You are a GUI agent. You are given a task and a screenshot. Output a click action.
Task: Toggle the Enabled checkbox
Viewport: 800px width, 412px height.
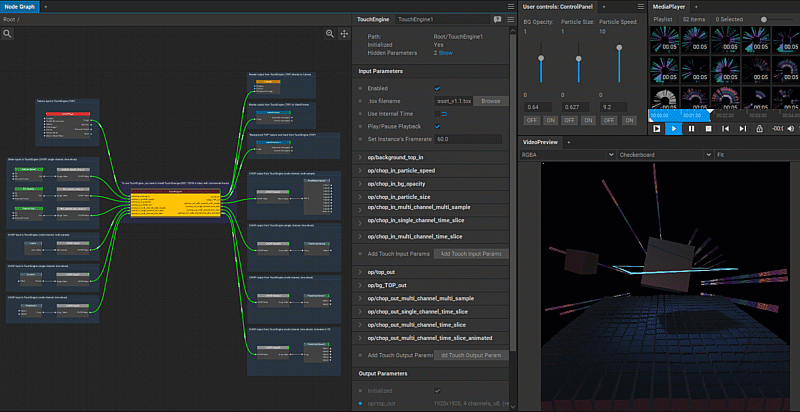[437, 88]
